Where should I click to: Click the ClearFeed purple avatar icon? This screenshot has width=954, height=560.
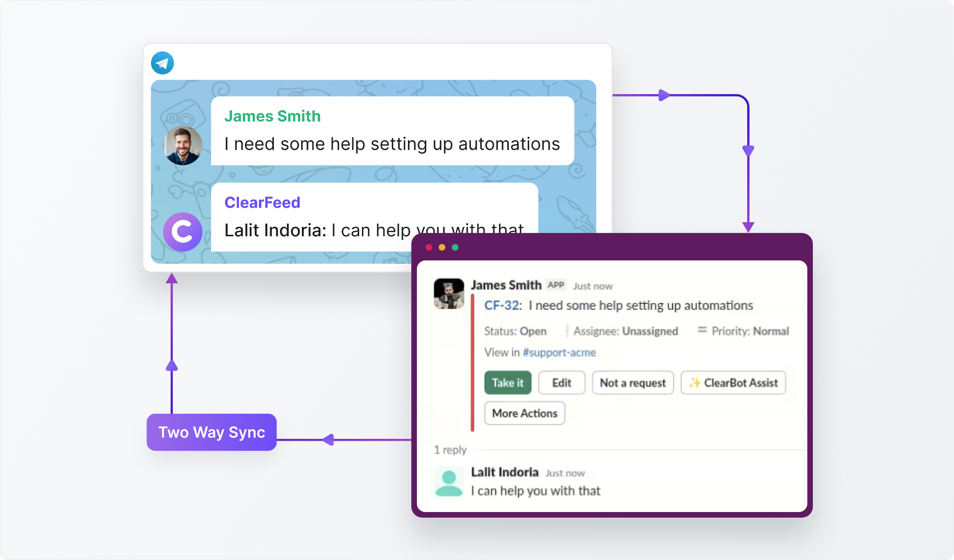[x=183, y=232]
